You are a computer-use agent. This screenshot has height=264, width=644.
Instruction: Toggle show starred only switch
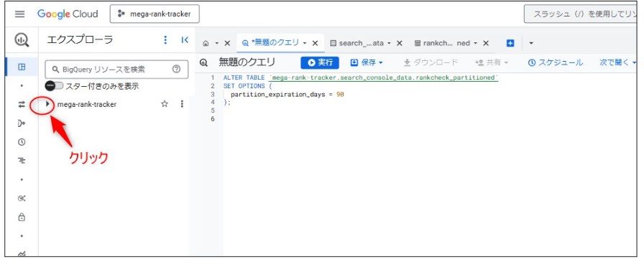pos(54,86)
